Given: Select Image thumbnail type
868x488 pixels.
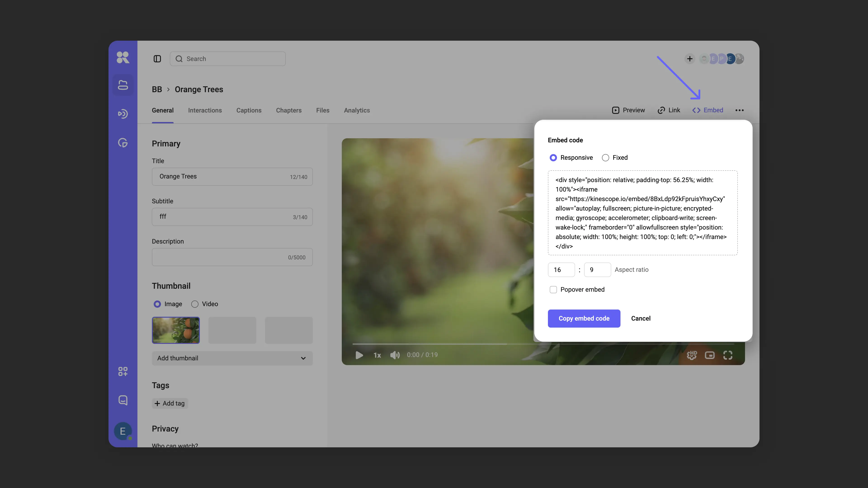Looking at the screenshot, I should [167, 304].
